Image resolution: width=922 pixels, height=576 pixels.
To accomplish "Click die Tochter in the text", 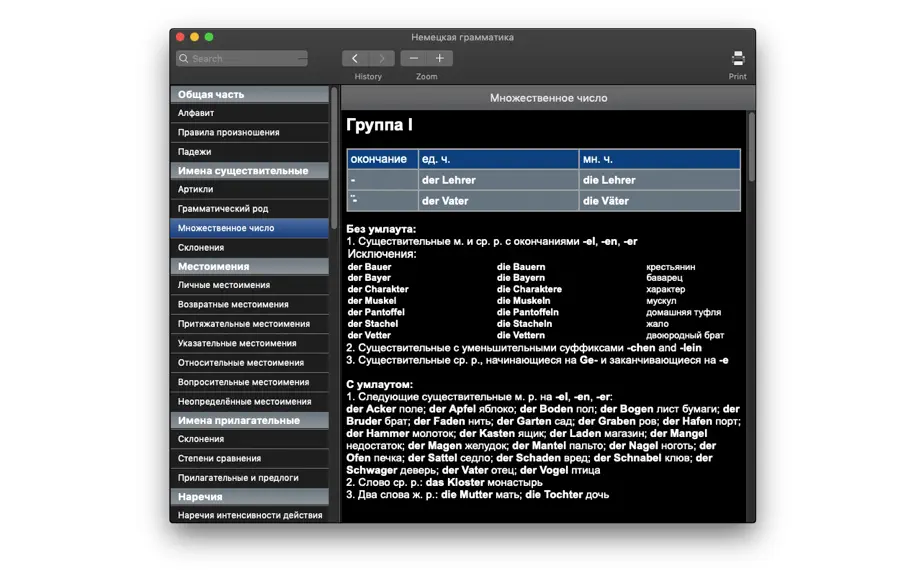I will click(x=554, y=495).
